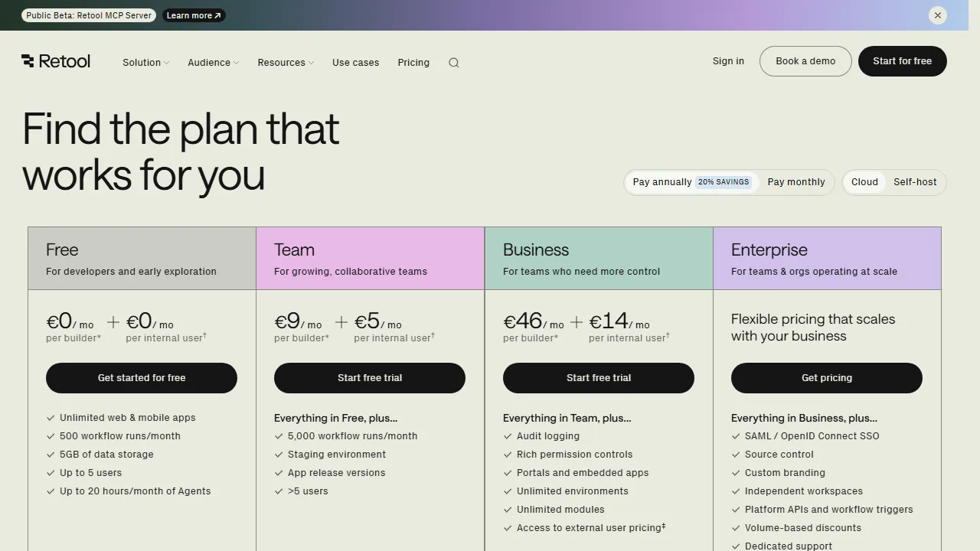Click checkmark beside Volume-based discounts
This screenshot has width=980, height=551.
click(736, 528)
